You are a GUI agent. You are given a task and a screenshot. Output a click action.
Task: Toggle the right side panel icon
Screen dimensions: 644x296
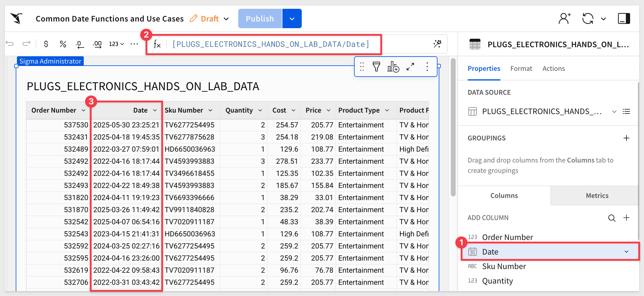point(624,18)
